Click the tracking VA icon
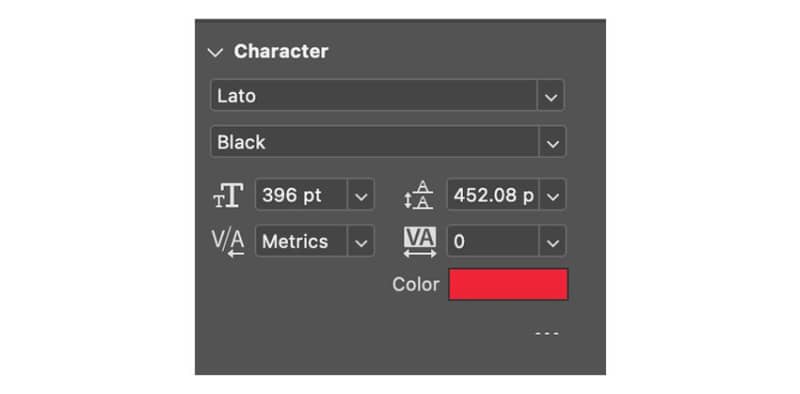Viewport: 800px width, 394px height. coord(420,242)
